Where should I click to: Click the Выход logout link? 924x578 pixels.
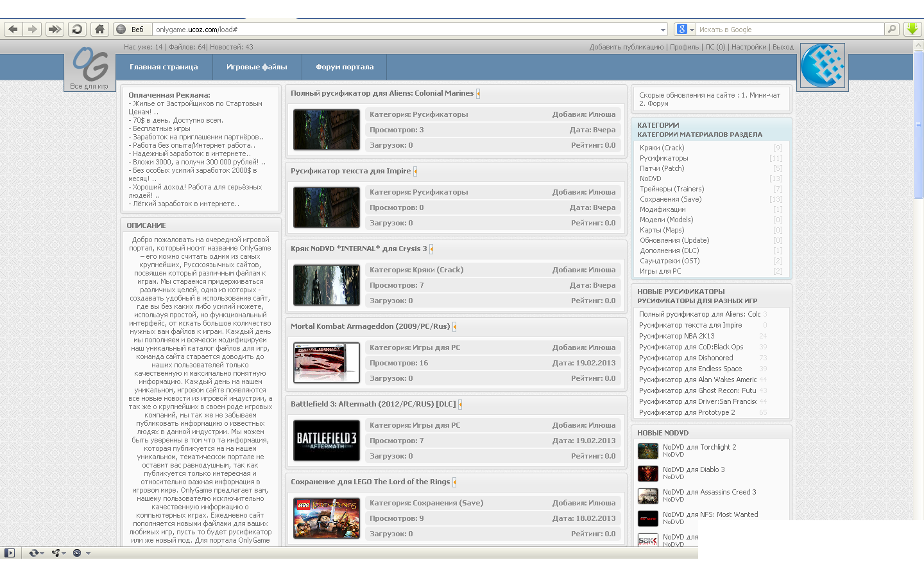coord(783,47)
